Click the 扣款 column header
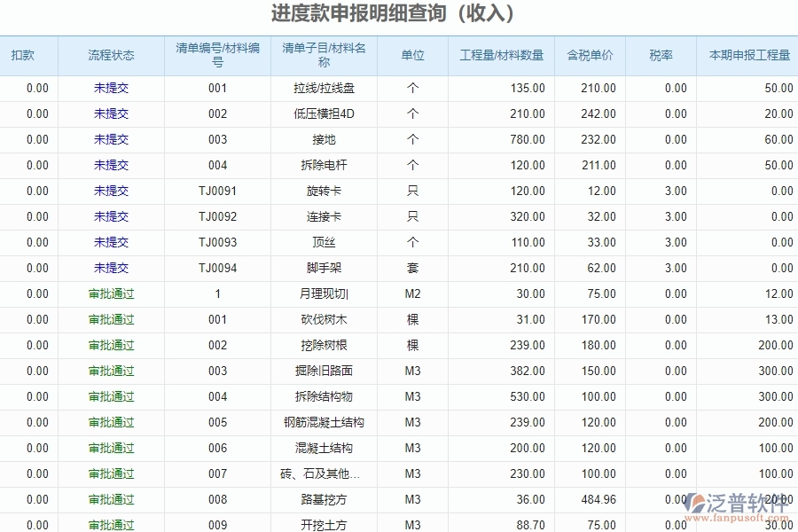This screenshot has height=532, width=798. click(27, 55)
